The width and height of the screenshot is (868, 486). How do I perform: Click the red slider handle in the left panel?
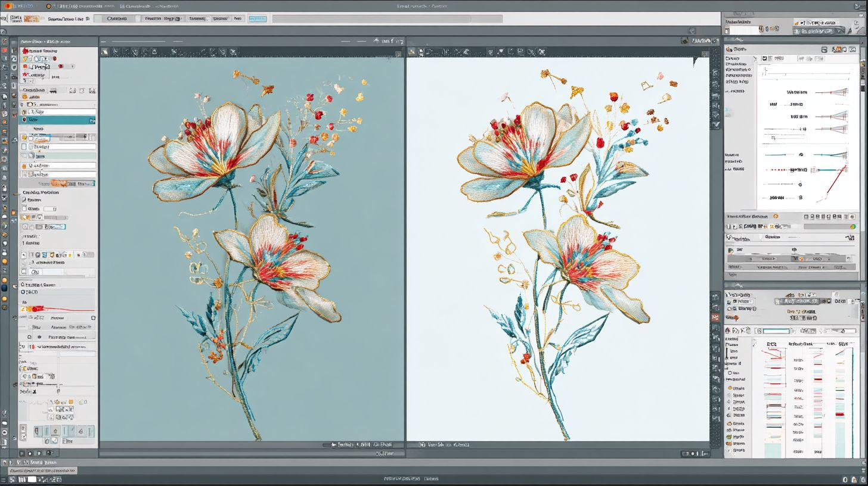coord(37,309)
